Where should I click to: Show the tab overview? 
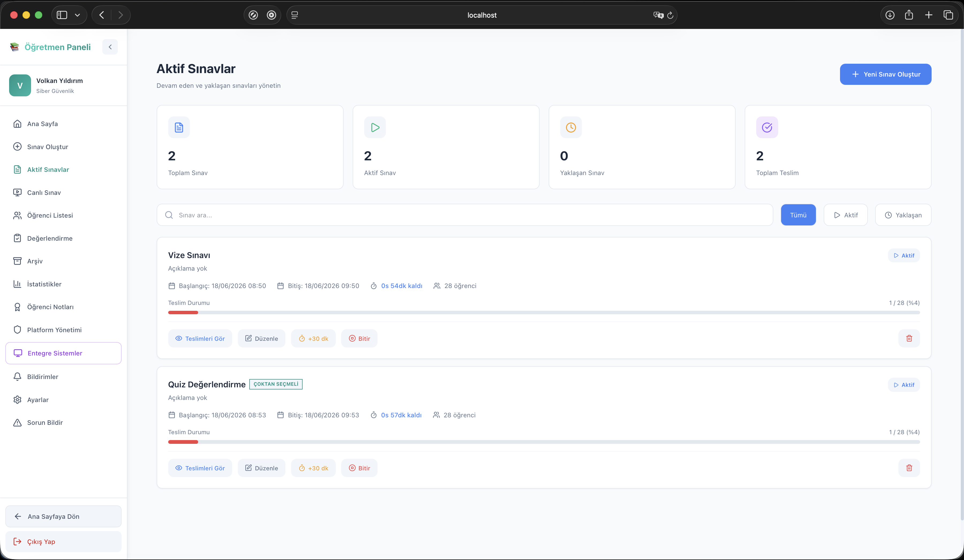948,15
